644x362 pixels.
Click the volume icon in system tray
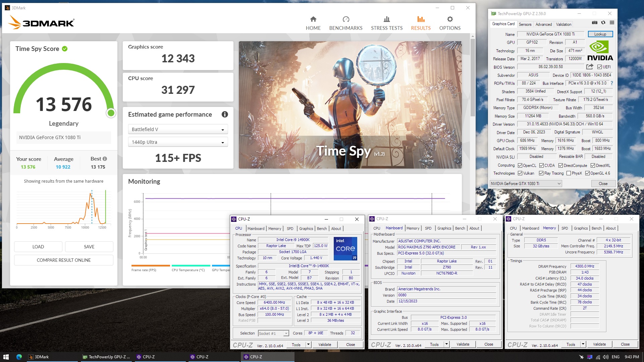coord(605,357)
